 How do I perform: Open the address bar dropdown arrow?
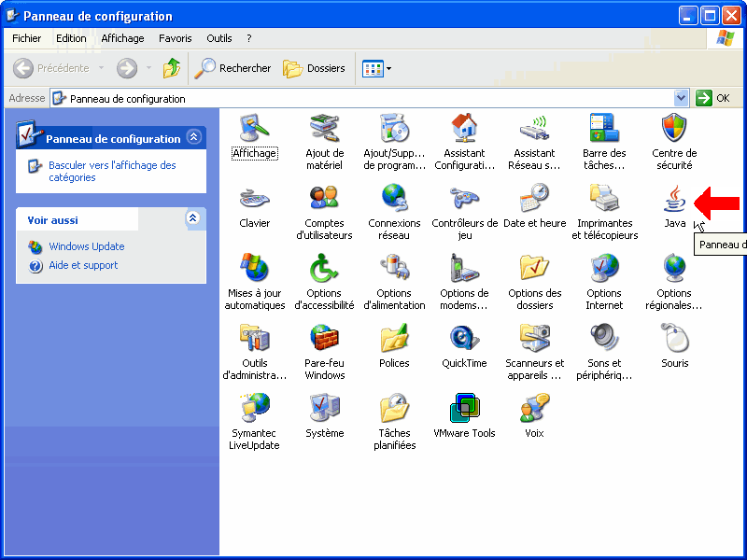[x=681, y=98]
